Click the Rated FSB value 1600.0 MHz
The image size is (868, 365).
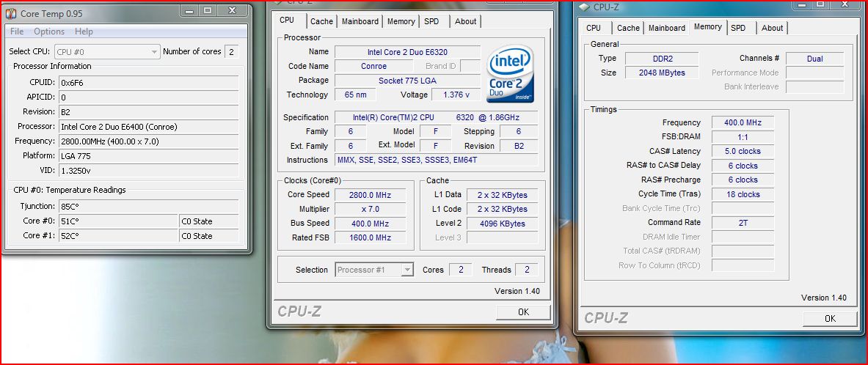(371, 237)
